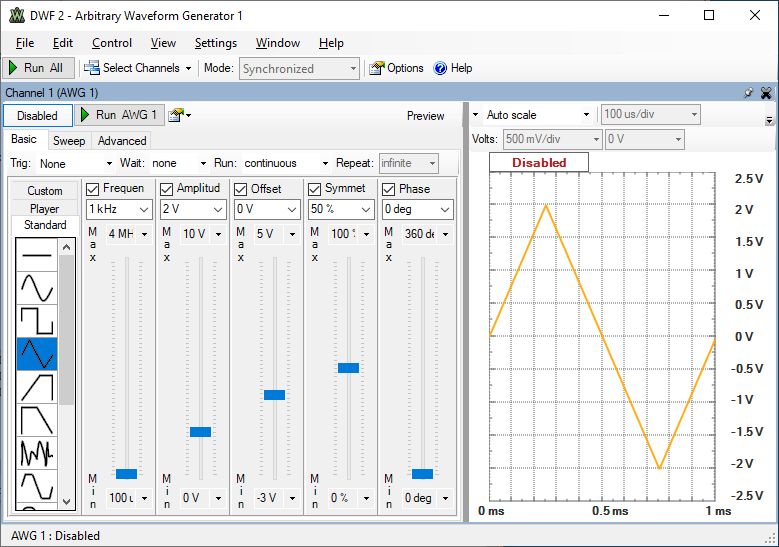Select the DC flat-line waveform

[37, 256]
